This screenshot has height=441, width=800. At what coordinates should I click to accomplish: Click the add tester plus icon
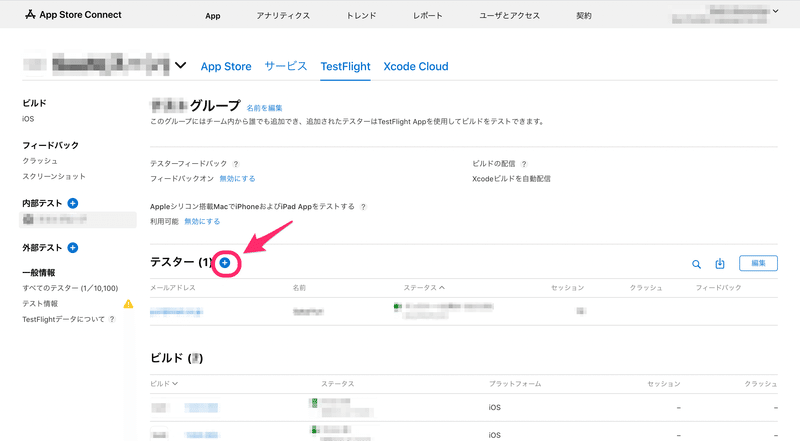pos(225,263)
